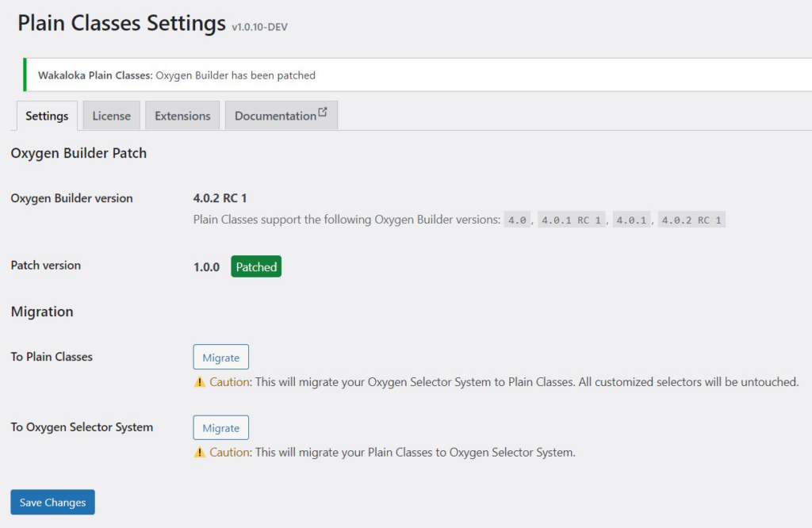The image size is (812, 528).
Task: Click the 'Plain Classes support the following' description
Action: [347, 220]
